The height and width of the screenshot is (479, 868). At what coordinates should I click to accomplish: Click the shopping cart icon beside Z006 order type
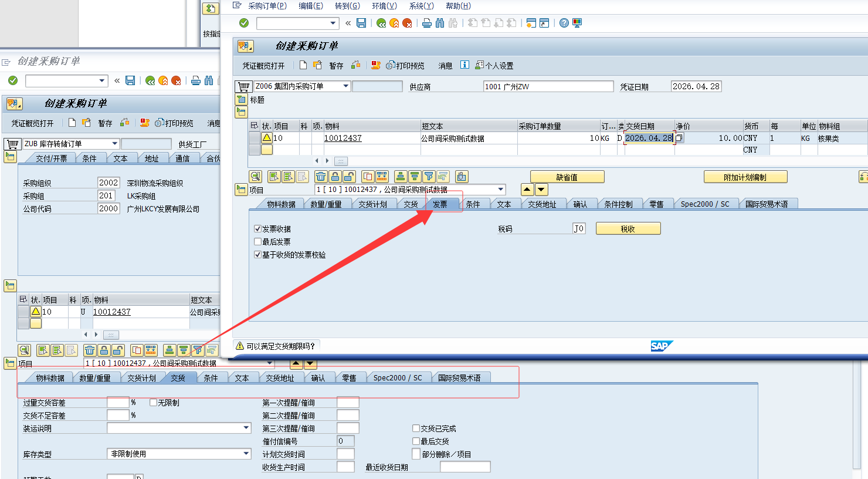tap(243, 86)
